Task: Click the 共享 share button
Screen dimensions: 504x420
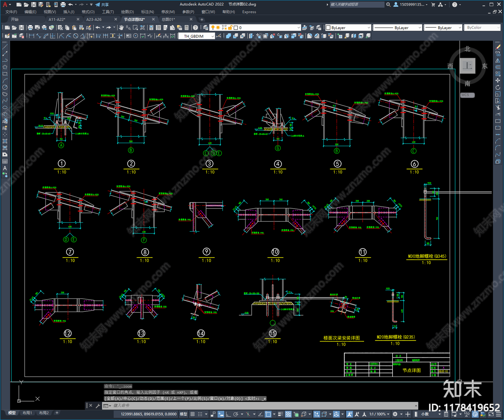Action: click(x=102, y=4)
